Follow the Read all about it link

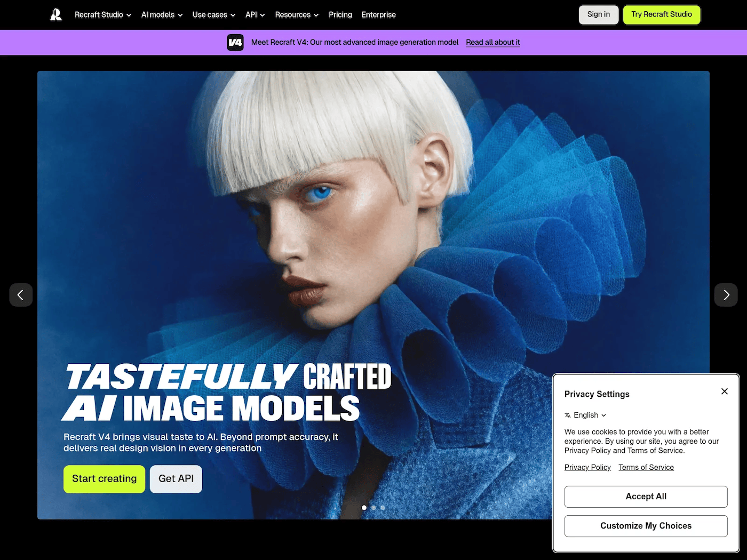492,43
